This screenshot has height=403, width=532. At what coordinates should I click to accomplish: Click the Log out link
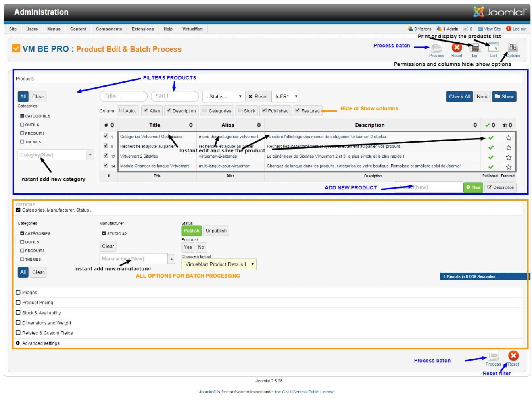(516, 29)
